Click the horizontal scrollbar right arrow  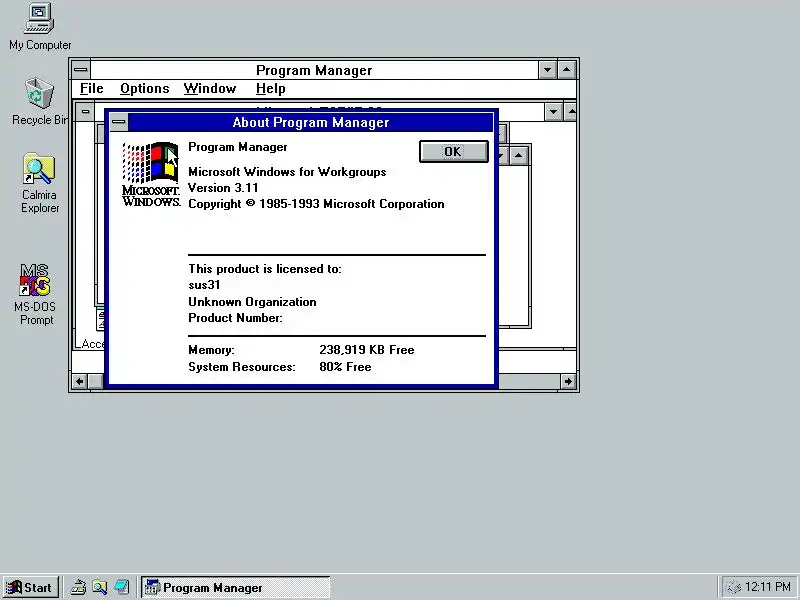[568, 382]
